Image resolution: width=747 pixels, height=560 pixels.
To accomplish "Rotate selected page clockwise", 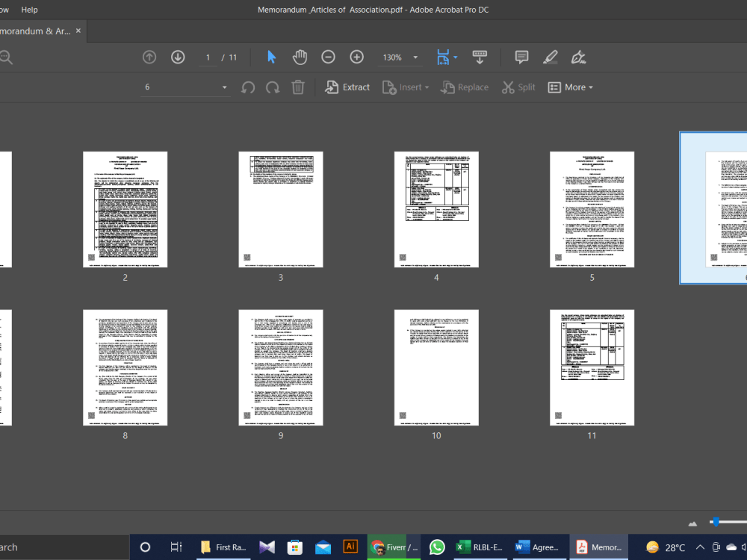I will click(273, 87).
